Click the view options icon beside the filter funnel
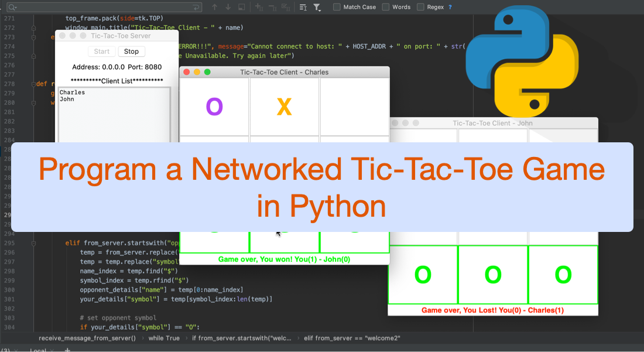Image resolution: width=644 pixels, height=352 pixels. tap(302, 6)
